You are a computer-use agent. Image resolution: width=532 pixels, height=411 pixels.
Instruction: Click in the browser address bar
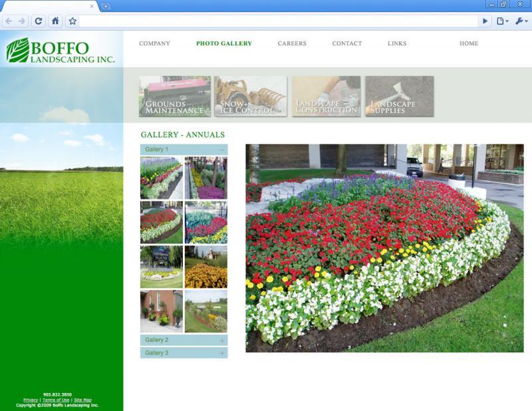coord(279,21)
